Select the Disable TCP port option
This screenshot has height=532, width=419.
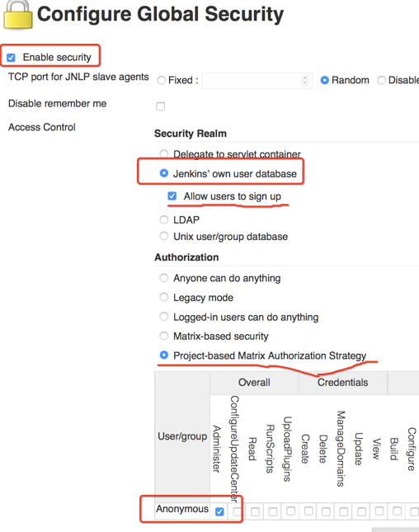[x=382, y=80]
